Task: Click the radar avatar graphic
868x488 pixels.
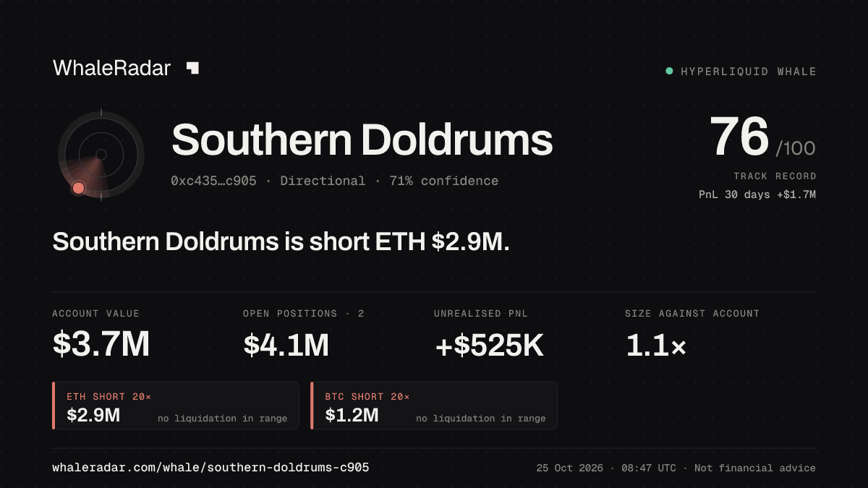Action: coord(101,154)
